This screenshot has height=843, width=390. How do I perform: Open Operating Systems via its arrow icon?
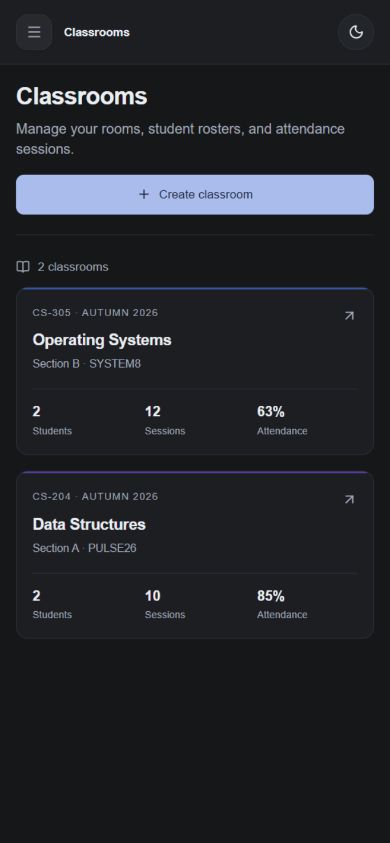coord(349,316)
